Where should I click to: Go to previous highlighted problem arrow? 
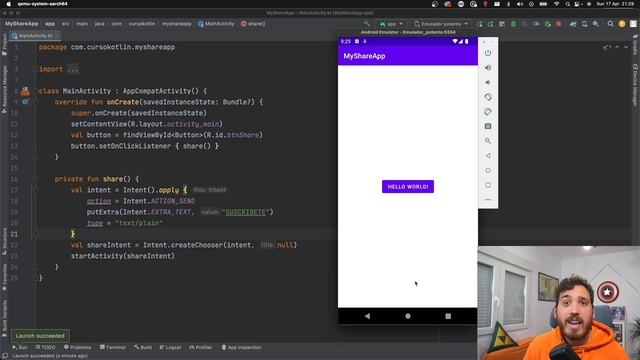[x=617, y=47]
